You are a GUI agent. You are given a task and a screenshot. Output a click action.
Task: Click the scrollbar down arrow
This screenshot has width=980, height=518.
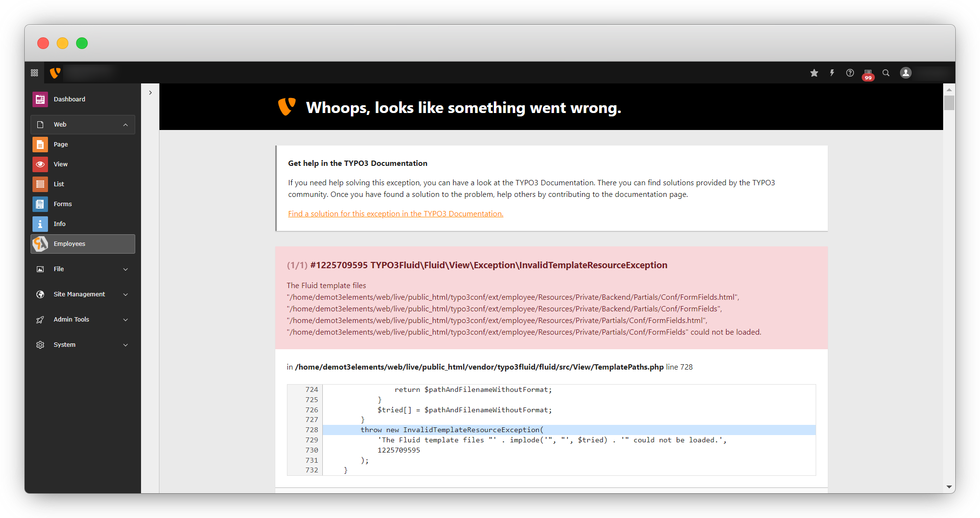point(949,487)
